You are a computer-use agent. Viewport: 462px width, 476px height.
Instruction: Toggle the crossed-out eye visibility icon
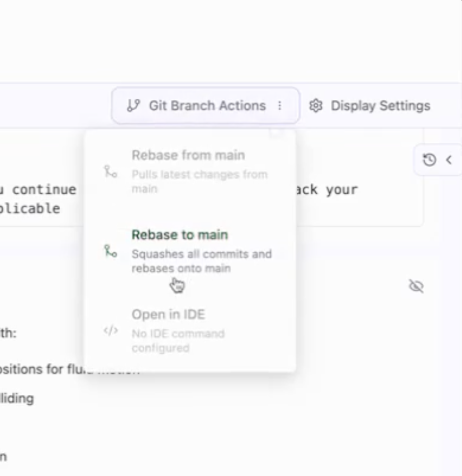click(x=417, y=286)
